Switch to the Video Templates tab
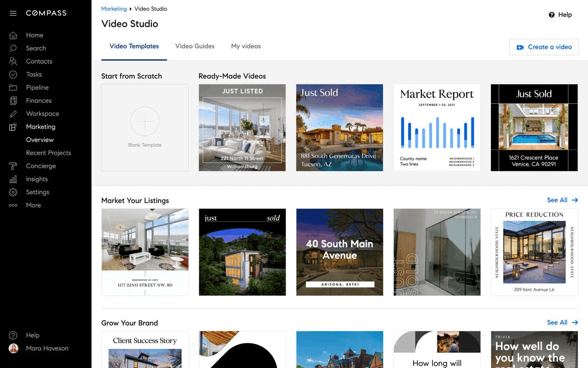The image size is (588, 368). click(x=134, y=46)
